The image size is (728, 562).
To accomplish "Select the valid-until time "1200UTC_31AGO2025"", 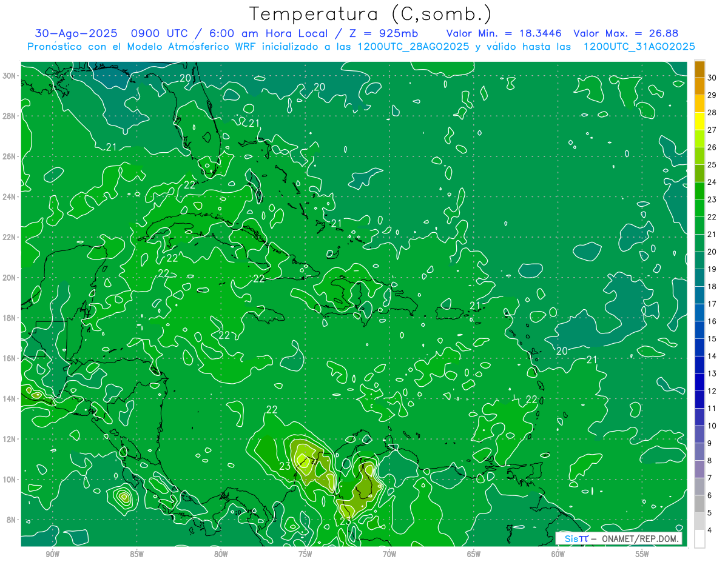I will [x=639, y=47].
